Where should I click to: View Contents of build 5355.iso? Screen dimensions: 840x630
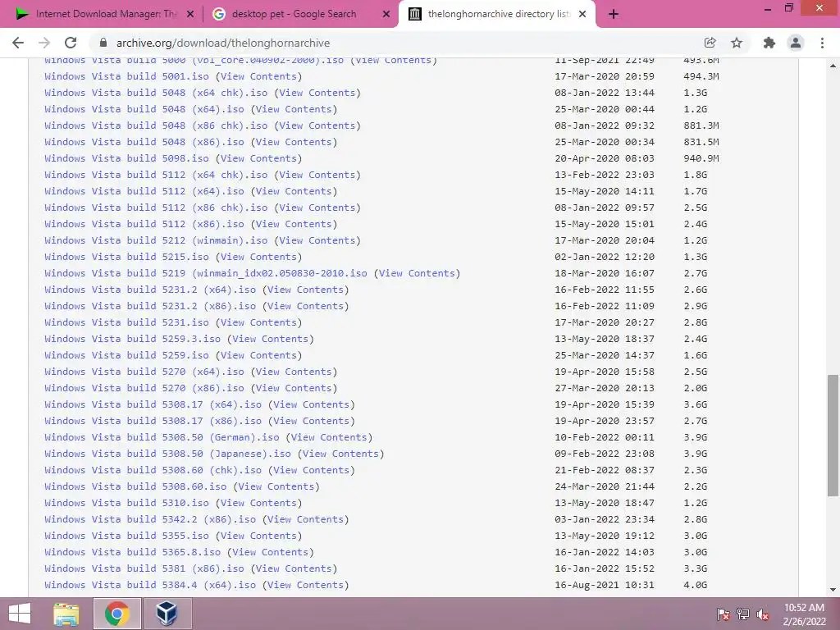point(258,536)
